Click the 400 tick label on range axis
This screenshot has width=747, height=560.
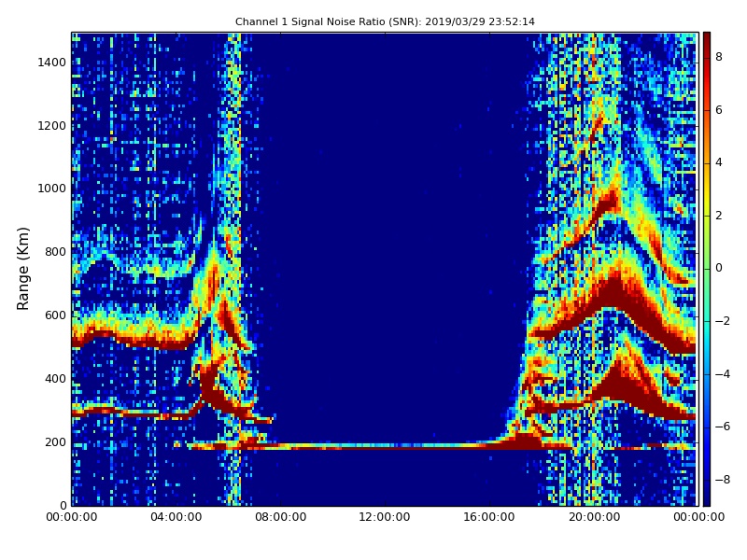pos(55,379)
